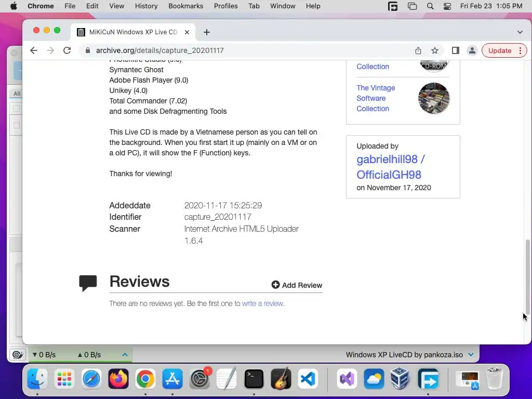Open the Window menu
532x399 pixels.
click(x=283, y=6)
